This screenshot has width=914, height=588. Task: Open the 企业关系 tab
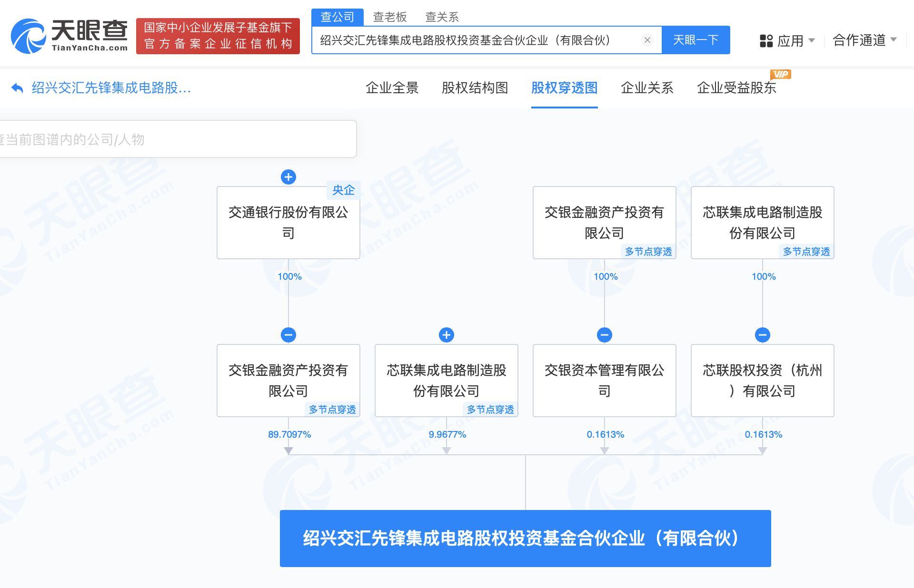(646, 88)
